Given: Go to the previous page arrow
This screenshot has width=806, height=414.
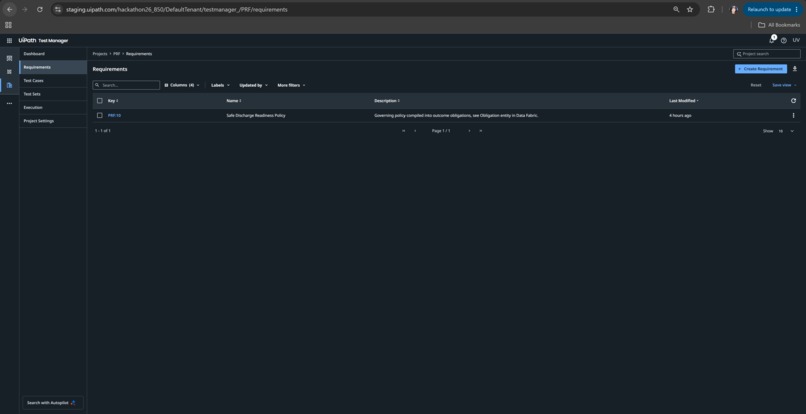Looking at the screenshot, I should 415,131.
